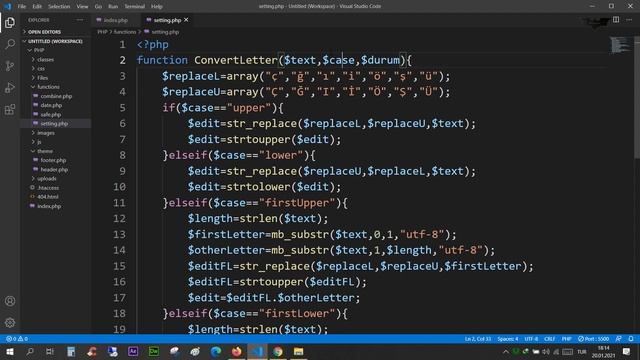640x360 pixels.
Task: Open Windows taskbar search
Action: [x=30, y=351]
